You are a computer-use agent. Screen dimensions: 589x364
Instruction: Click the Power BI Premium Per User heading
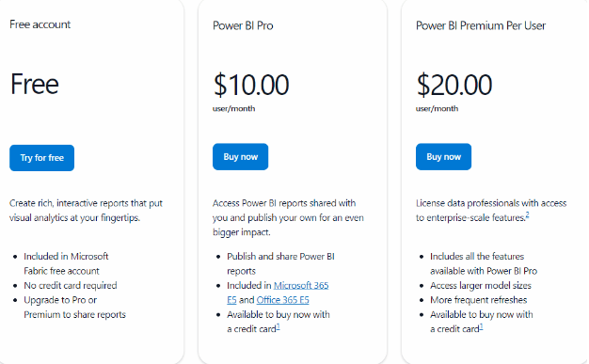481,25
